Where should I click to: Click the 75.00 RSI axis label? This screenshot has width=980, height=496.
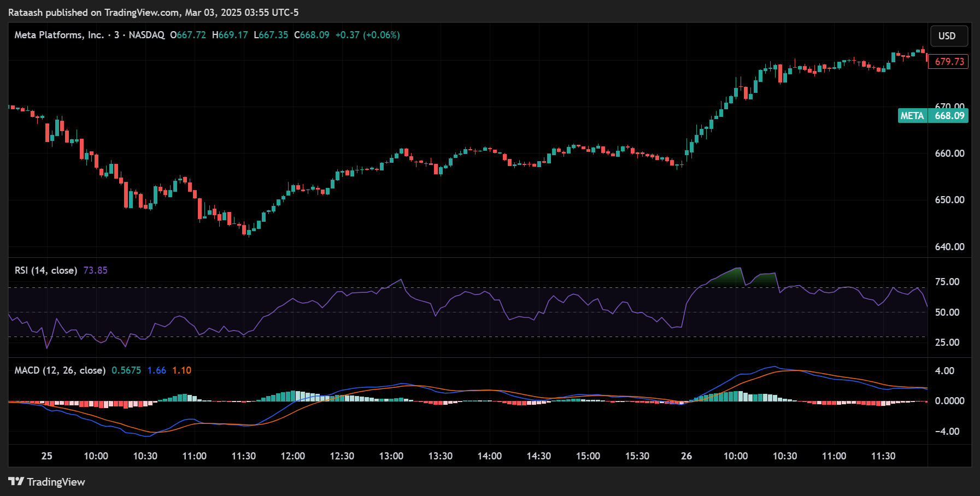(947, 282)
